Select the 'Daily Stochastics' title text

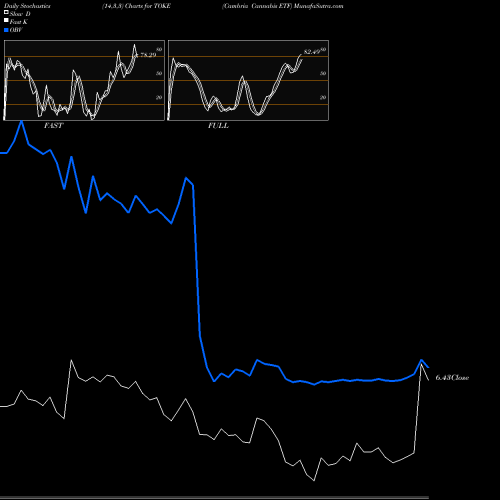pos(27,6)
